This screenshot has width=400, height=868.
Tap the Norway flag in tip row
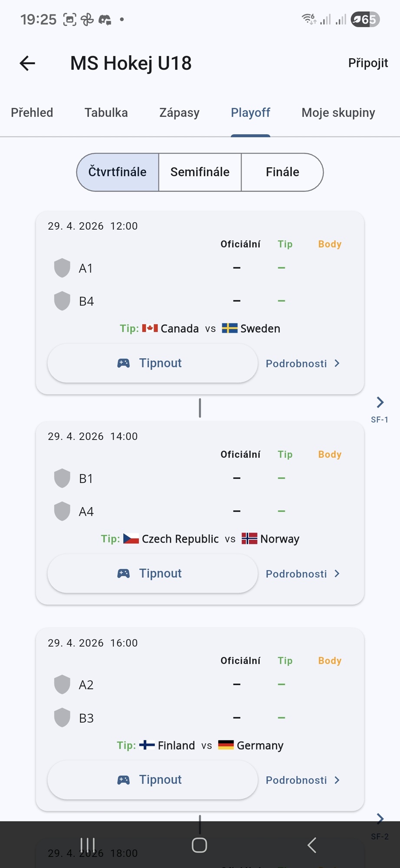(249, 538)
